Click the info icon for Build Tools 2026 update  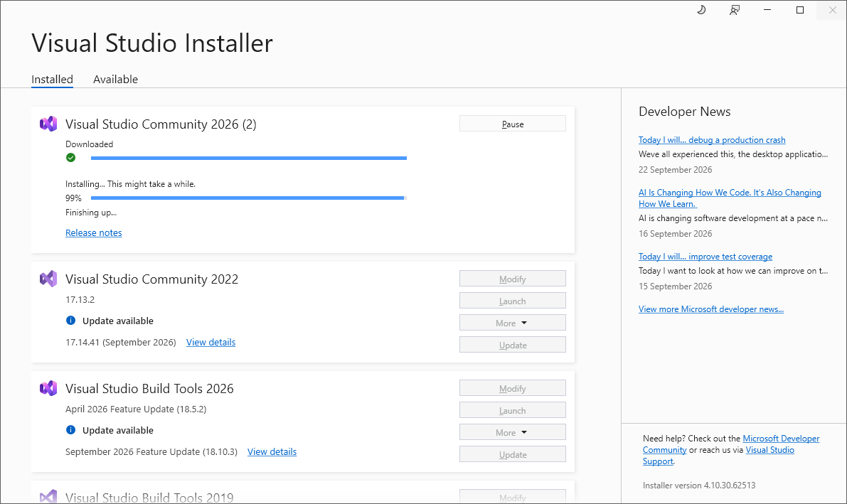[x=71, y=430]
